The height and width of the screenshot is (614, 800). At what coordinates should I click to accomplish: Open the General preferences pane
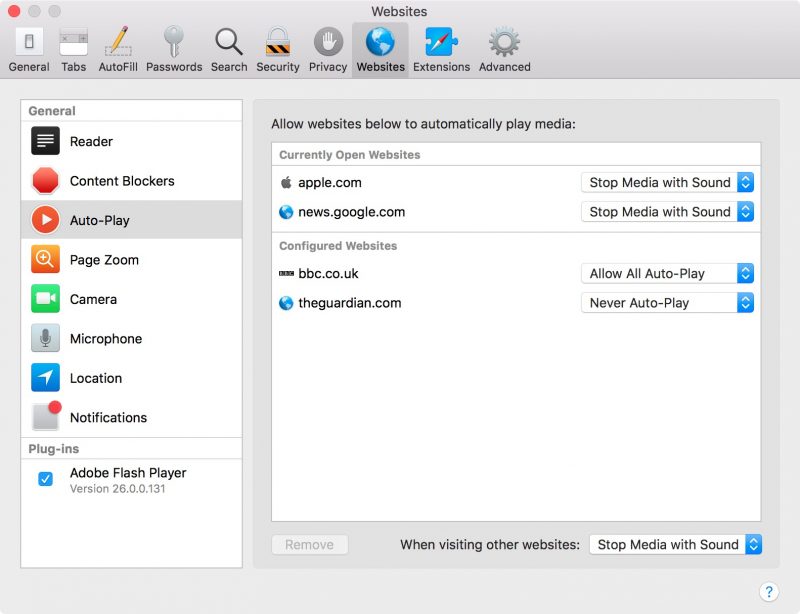pos(29,49)
